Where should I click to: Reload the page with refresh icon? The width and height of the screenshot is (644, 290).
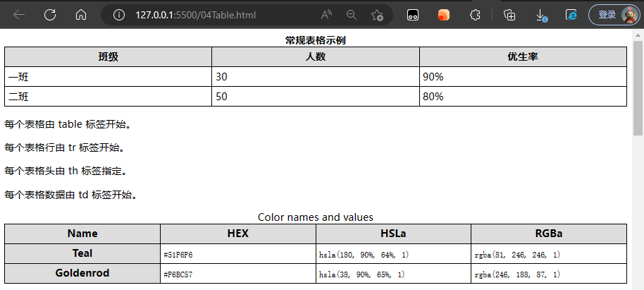pos(50,16)
